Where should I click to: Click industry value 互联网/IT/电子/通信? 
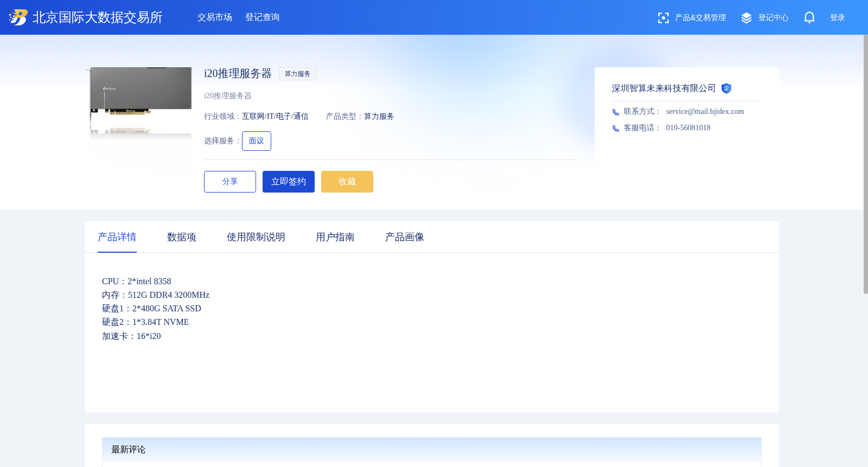tap(275, 117)
